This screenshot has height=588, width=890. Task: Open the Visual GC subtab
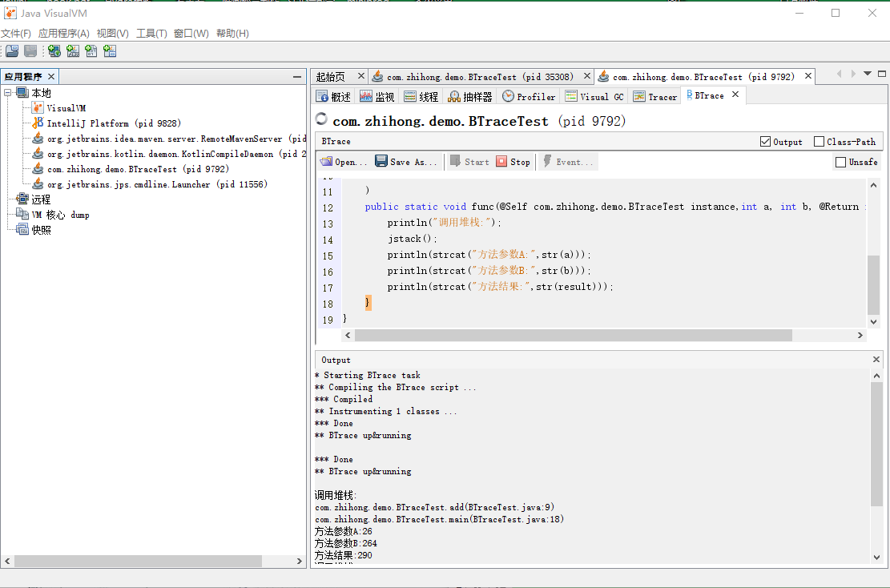595,96
